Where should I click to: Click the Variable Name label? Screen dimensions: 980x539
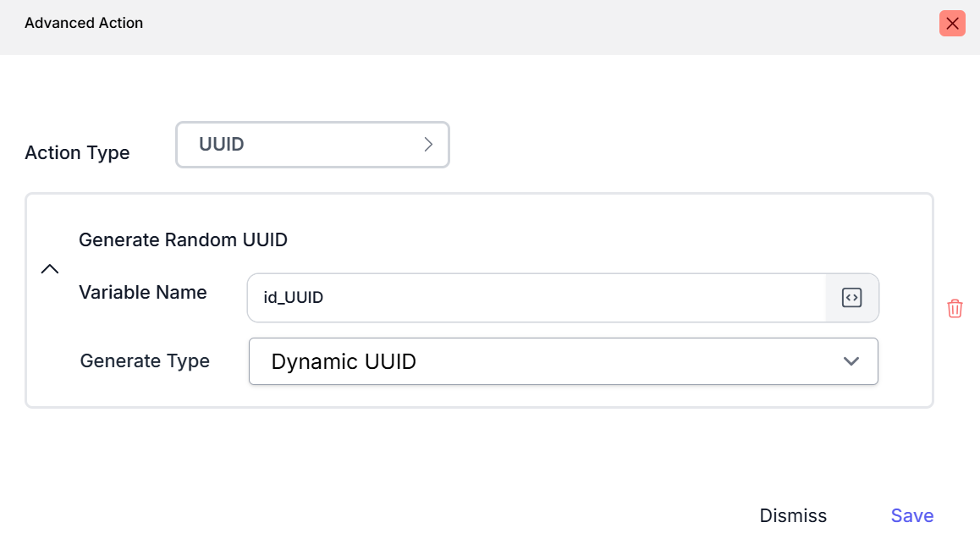[x=142, y=293]
